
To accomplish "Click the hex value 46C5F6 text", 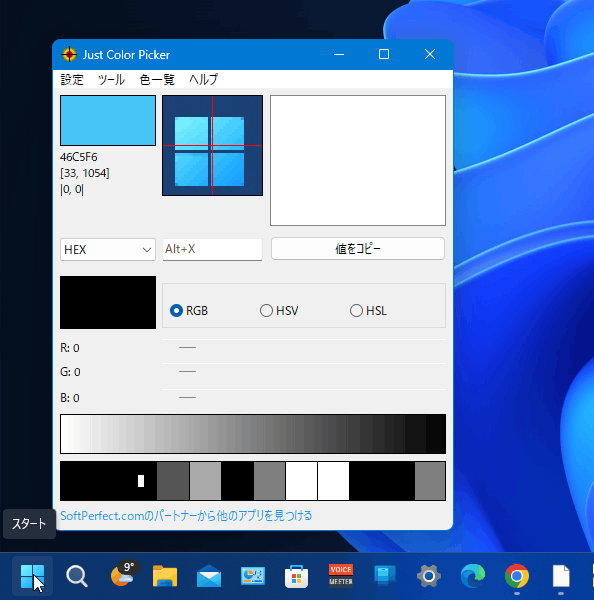I will (78, 157).
